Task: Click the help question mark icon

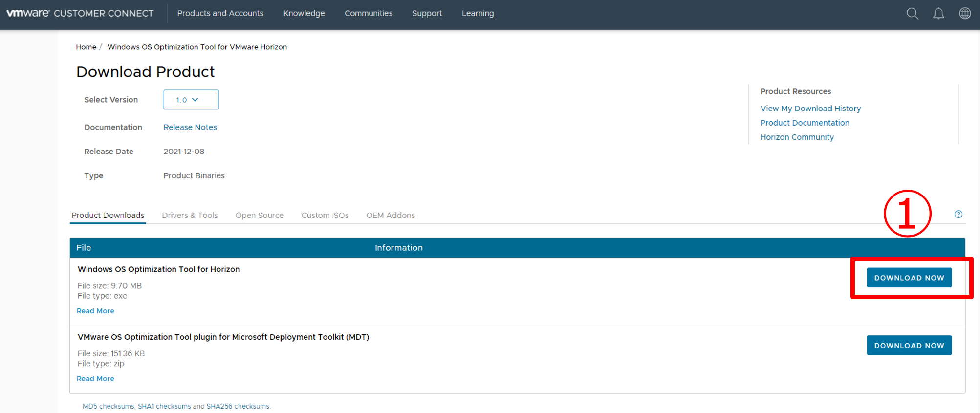Action: 958,214
